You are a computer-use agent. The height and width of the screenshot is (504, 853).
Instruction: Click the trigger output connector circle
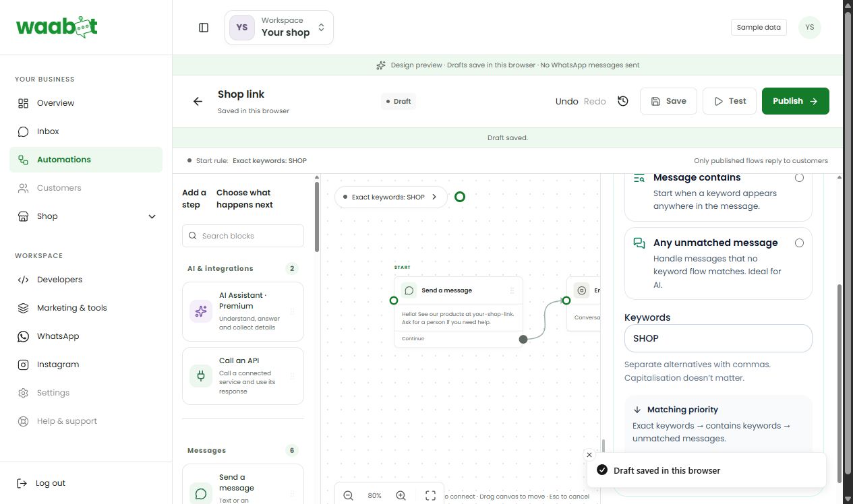pos(460,197)
